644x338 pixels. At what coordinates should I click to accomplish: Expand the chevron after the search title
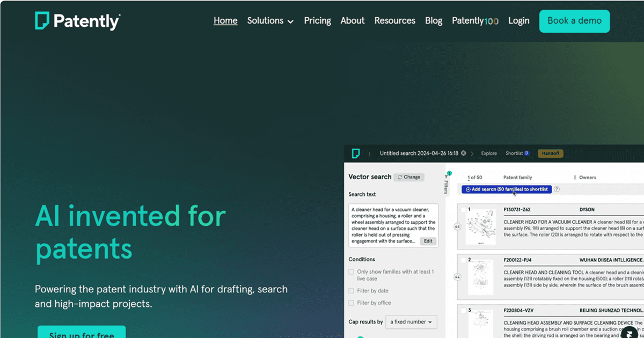tap(473, 153)
